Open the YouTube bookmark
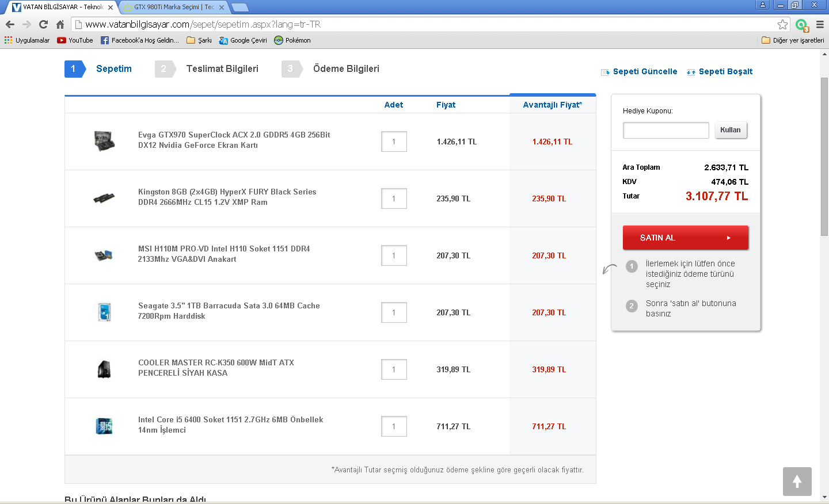Image resolution: width=829 pixels, height=504 pixels. coord(75,40)
